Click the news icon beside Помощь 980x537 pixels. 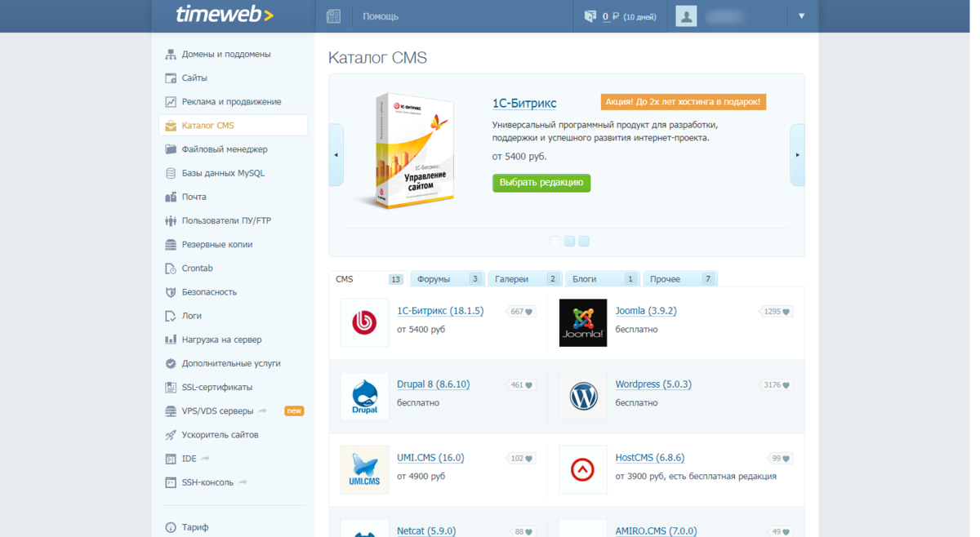(x=333, y=16)
